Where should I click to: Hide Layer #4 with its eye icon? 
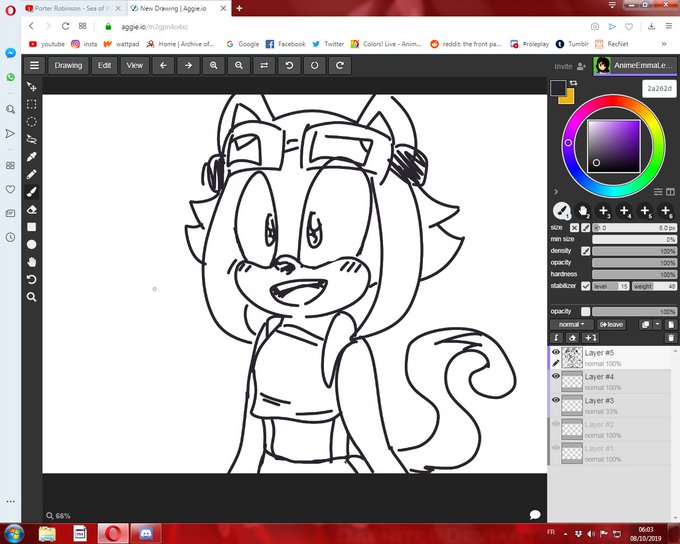(x=556, y=376)
